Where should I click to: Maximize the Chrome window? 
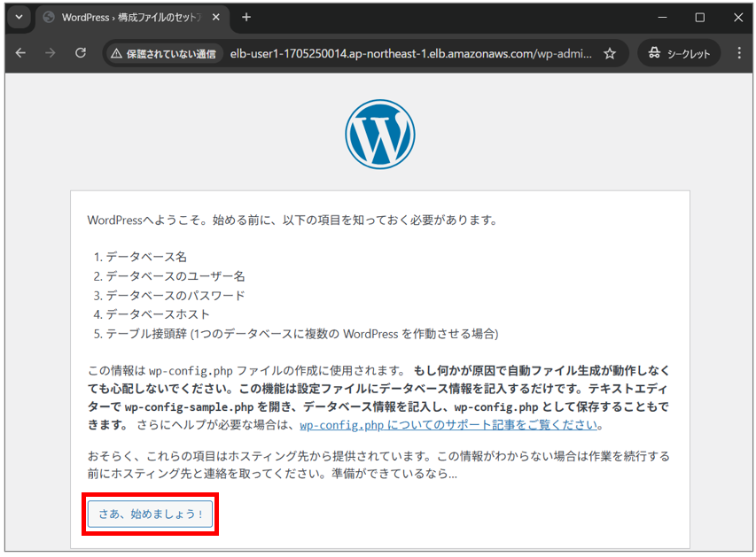tap(699, 18)
